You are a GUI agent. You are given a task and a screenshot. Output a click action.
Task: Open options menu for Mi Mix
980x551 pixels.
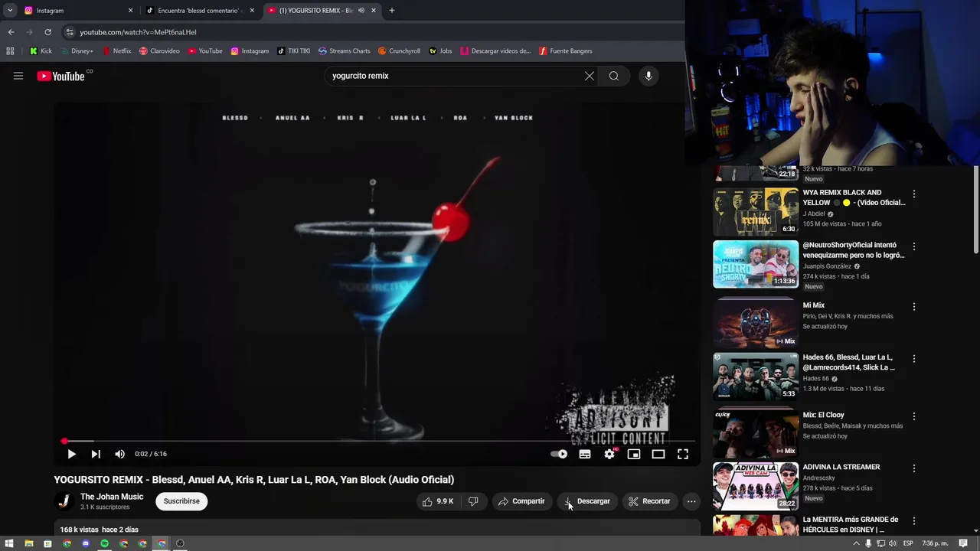click(913, 307)
